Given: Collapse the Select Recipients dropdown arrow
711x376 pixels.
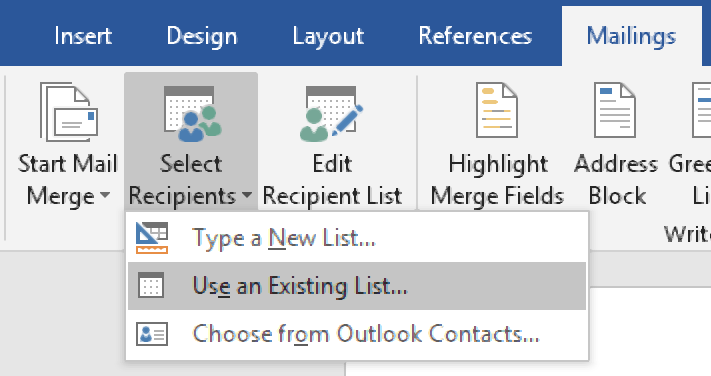Looking at the screenshot, I should tap(247, 195).
